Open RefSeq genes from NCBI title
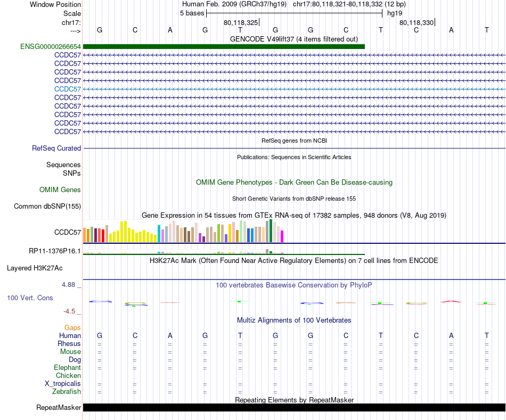This screenshot has width=506, height=420. 294,141
